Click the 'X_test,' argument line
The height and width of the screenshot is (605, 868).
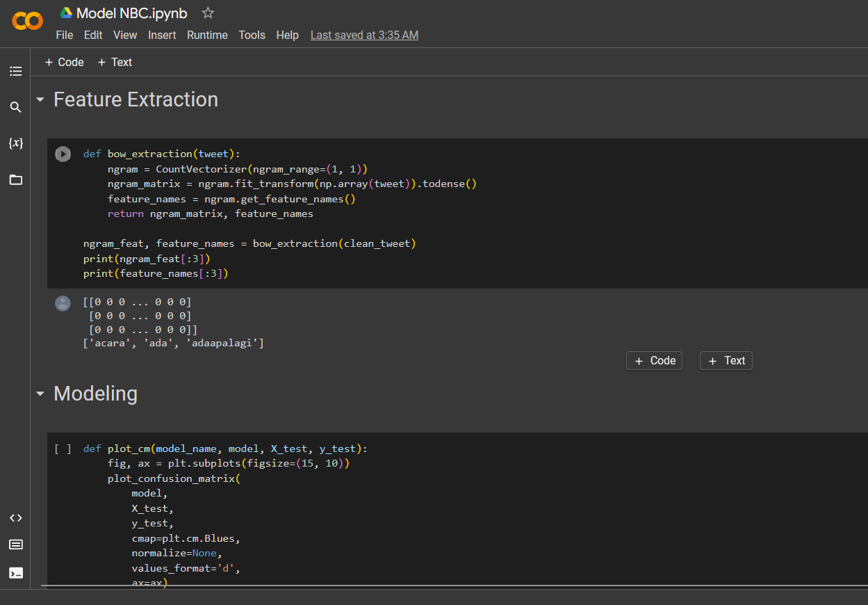coord(152,508)
